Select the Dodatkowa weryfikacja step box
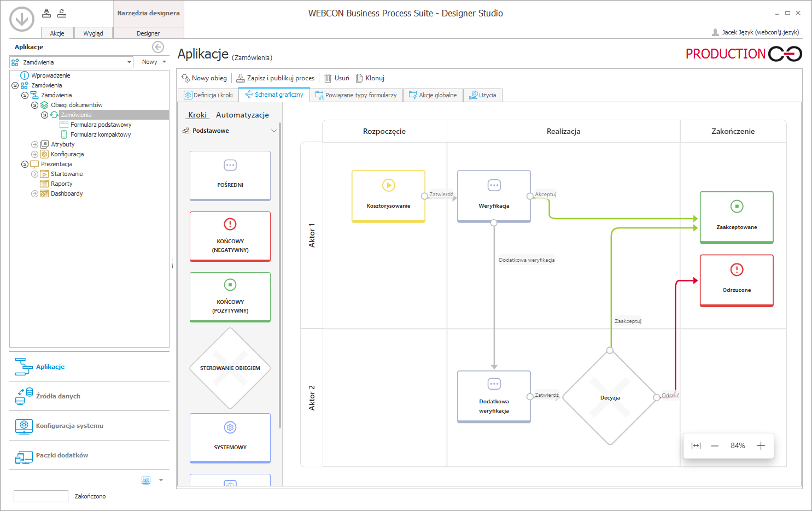Image resolution: width=812 pixels, height=511 pixels. (x=494, y=397)
